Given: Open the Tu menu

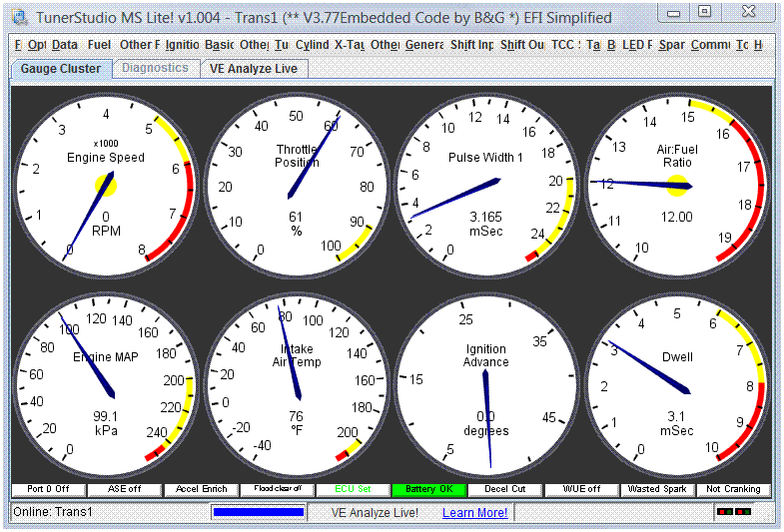Looking at the screenshot, I should click(281, 45).
